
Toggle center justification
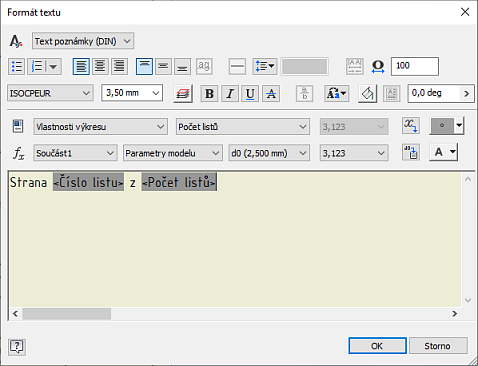click(100, 66)
